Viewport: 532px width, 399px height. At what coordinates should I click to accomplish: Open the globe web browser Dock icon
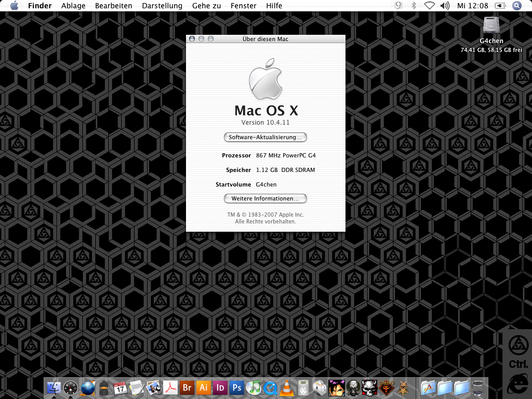[87, 388]
